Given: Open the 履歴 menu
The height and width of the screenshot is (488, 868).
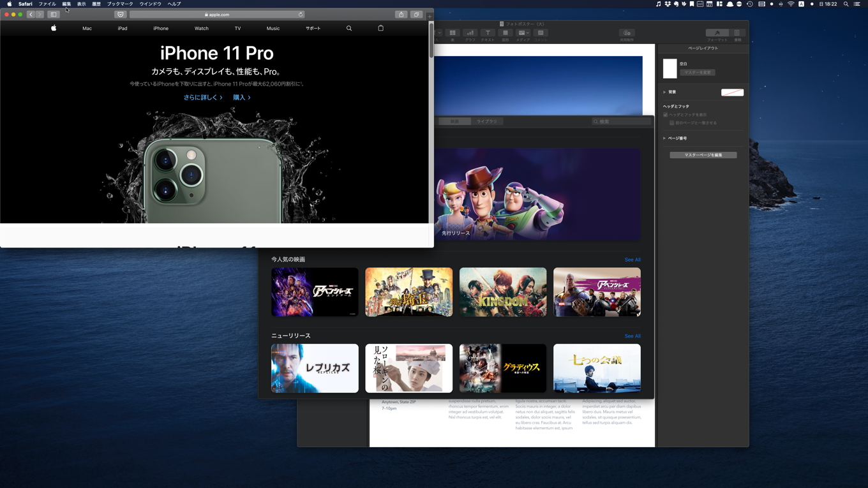Looking at the screenshot, I should pos(96,4).
